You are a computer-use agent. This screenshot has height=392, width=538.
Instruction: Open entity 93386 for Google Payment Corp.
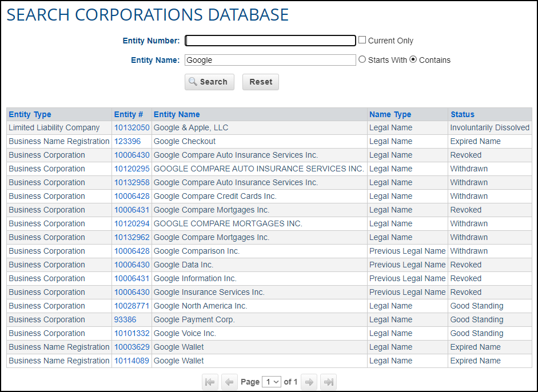[125, 319]
